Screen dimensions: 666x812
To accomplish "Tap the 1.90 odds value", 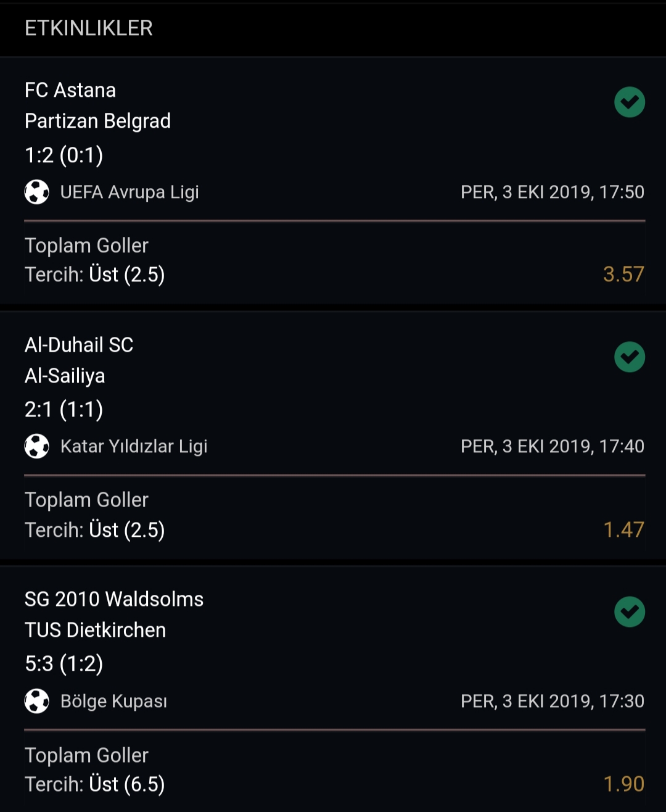I will click(623, 784).
